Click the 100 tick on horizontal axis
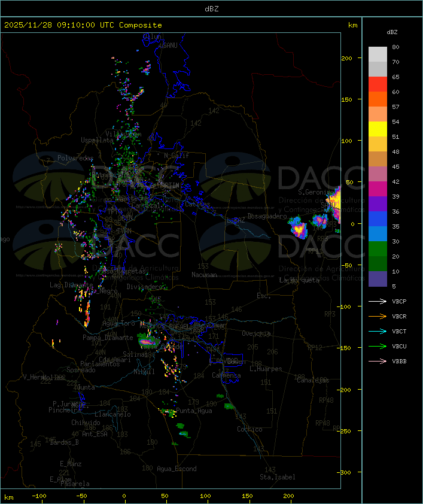Image resolution: width=423 pixels, height=504 pixels. point(205,496)
